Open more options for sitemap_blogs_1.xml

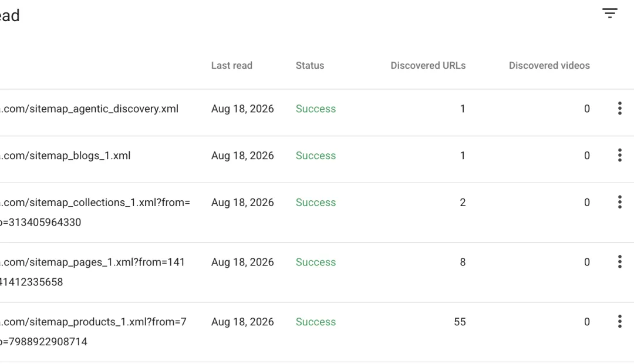click(619, 156)
